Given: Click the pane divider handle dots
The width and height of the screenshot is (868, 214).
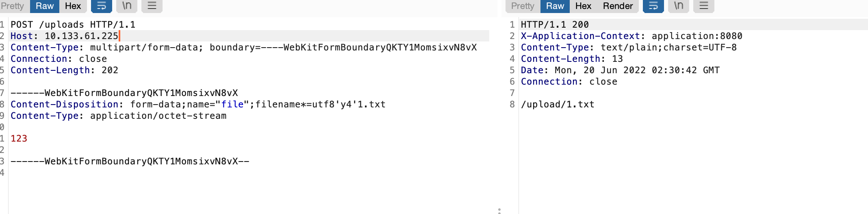Looking at the screenshot, I should pyautogui.click(x=499, y=210).
